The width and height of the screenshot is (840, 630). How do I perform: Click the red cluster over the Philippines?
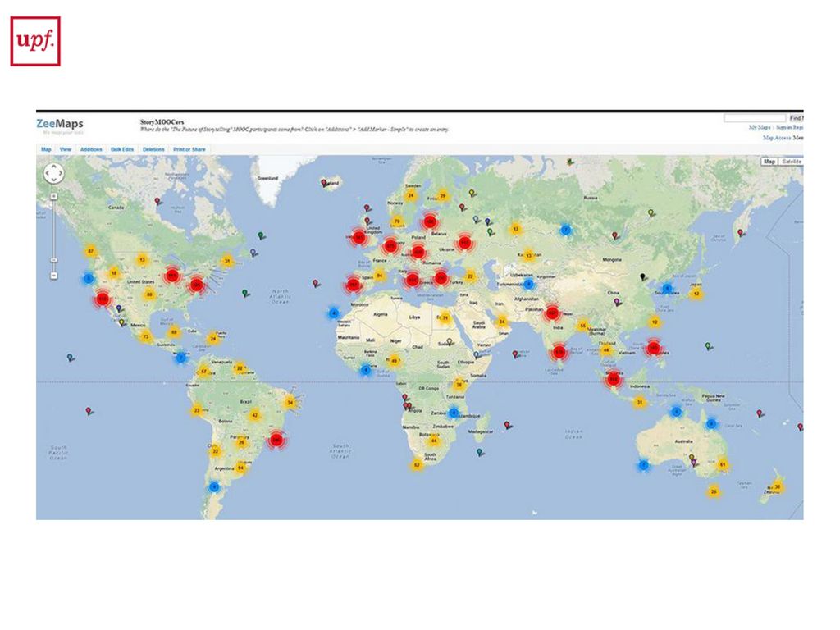(x=653, y=347)
